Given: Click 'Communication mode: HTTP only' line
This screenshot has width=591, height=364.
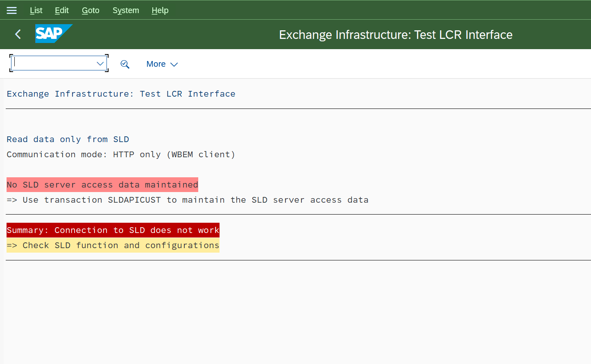Looking at the screenshot, I should tap(121, 154).
